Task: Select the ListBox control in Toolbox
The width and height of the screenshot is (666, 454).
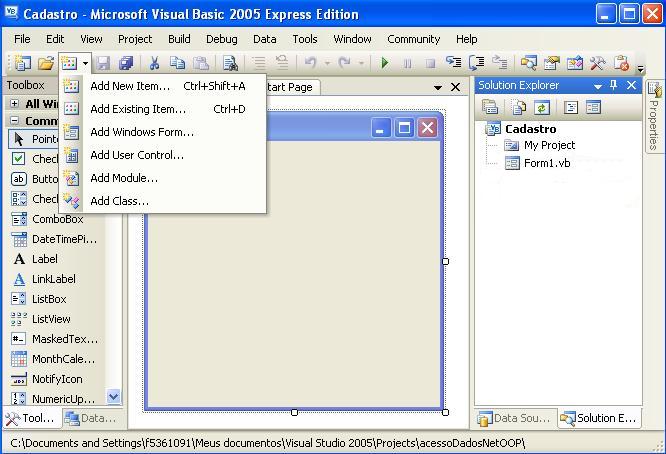Action: point(55,299)
